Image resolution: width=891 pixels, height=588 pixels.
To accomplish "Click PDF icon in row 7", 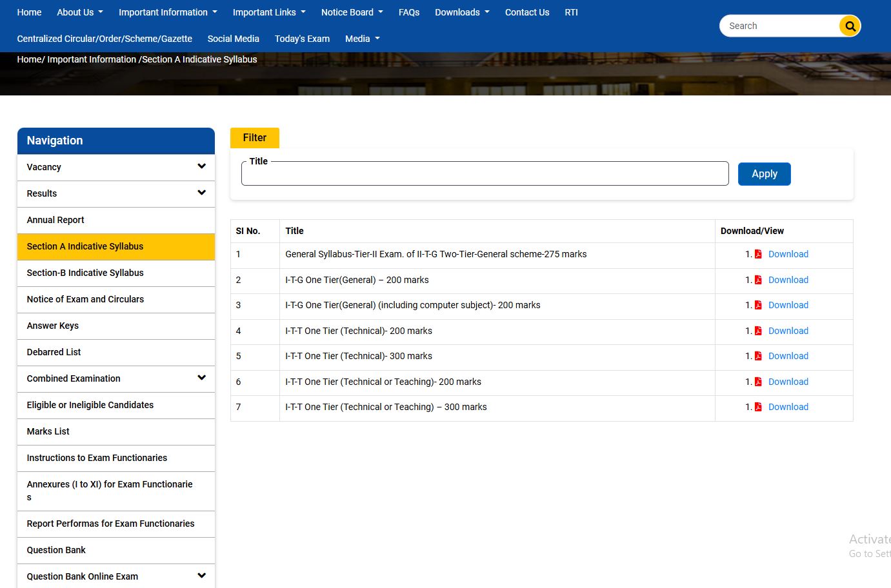I will click(x=758, y=407).
